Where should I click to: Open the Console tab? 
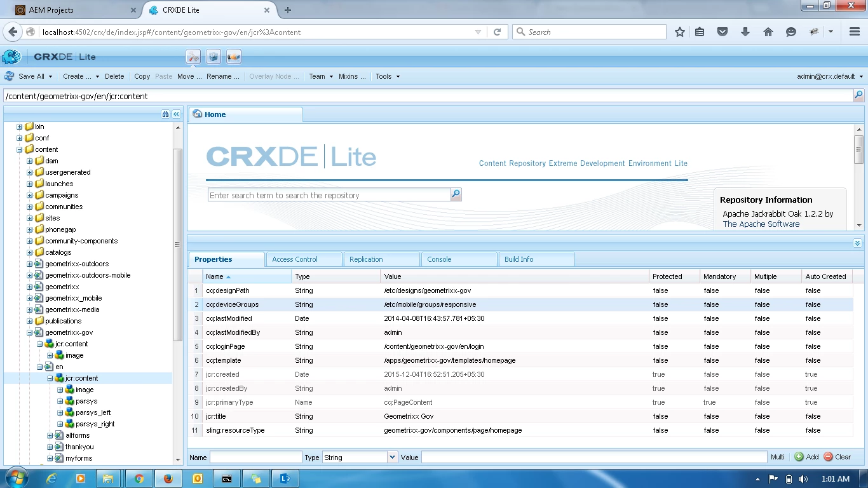pos(459,259)
